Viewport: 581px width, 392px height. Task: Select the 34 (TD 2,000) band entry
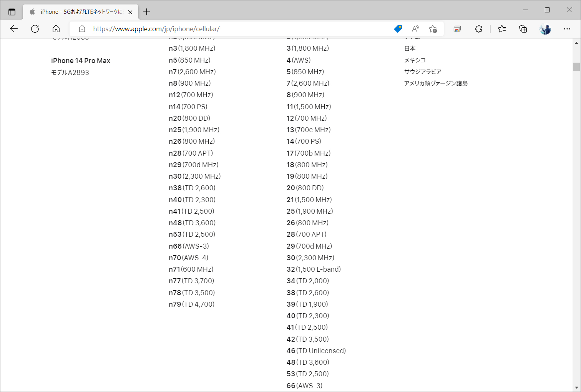click(308, 281)
